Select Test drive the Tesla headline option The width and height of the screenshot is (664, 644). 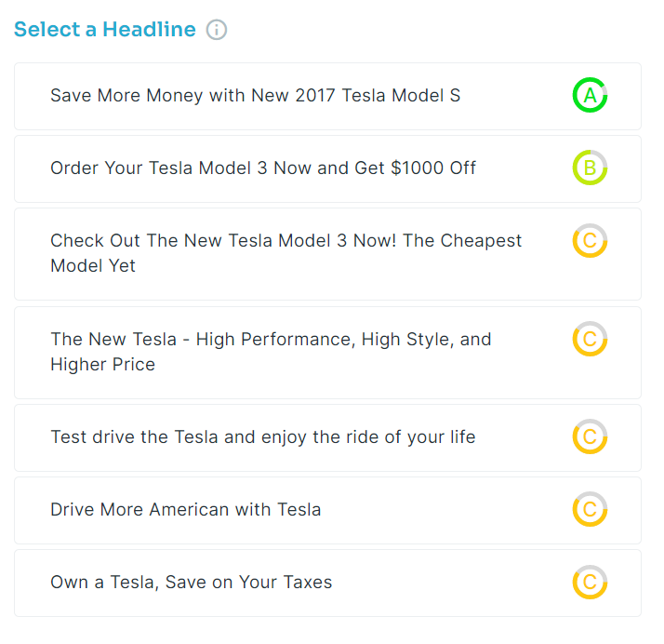(x=327, y=437)
